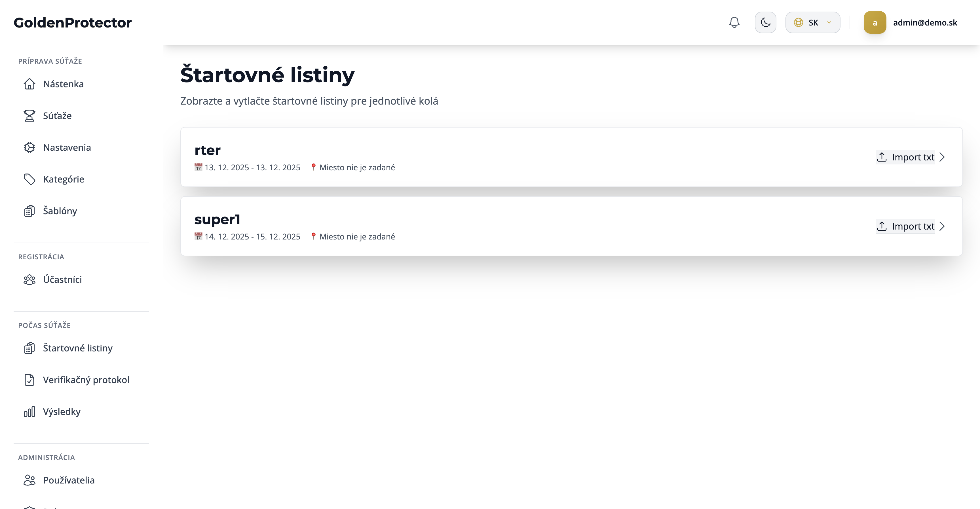The width and height of the screenshot is (980, 509).
Task: Open the admin@demo.sk account menu
Action: tap(925, 22)
